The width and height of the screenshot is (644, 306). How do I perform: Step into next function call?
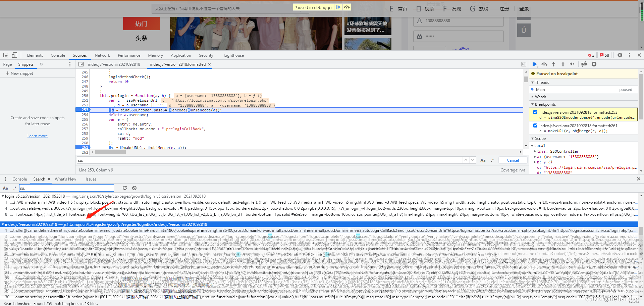(x=553, y=64)
